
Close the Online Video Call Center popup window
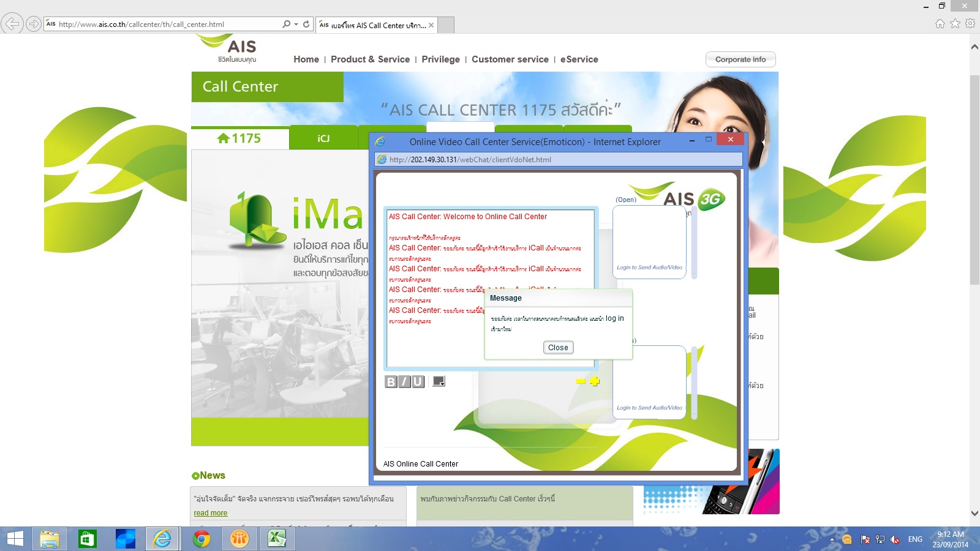tap(730, 140)
